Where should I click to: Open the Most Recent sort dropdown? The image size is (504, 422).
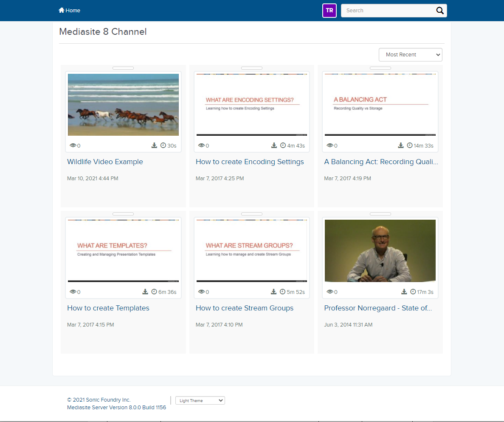(411, 55)
